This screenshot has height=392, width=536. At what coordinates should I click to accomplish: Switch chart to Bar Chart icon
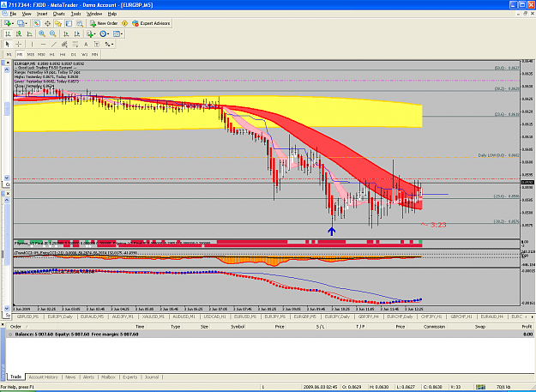(8, 33)
